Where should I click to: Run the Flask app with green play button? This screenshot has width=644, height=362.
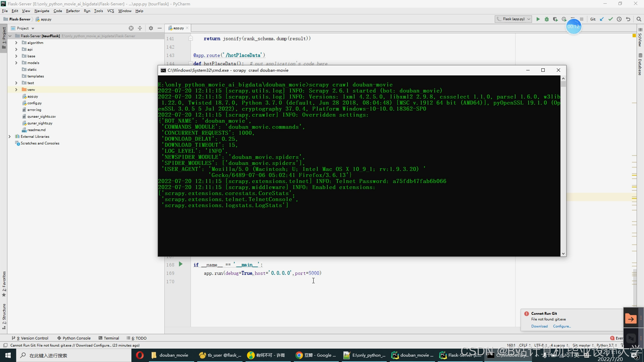click(538, 19)
